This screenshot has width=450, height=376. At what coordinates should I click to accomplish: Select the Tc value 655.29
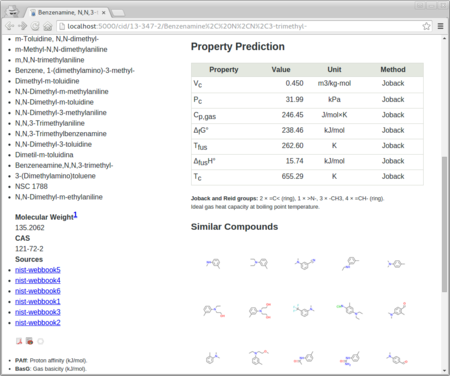point(292,176)
